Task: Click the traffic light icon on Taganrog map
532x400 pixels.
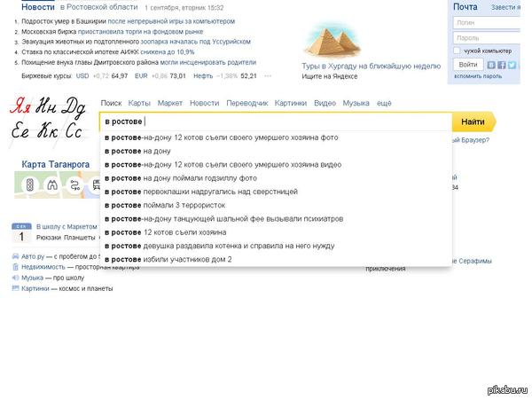Action: tap(28, 184)
